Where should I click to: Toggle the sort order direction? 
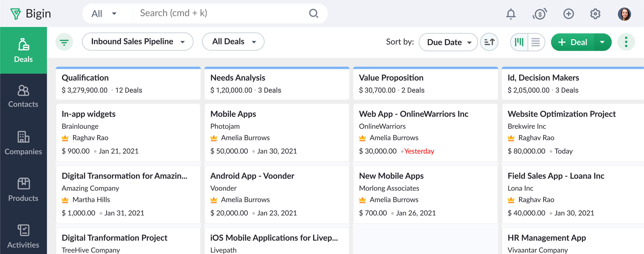tap(489, 42)
